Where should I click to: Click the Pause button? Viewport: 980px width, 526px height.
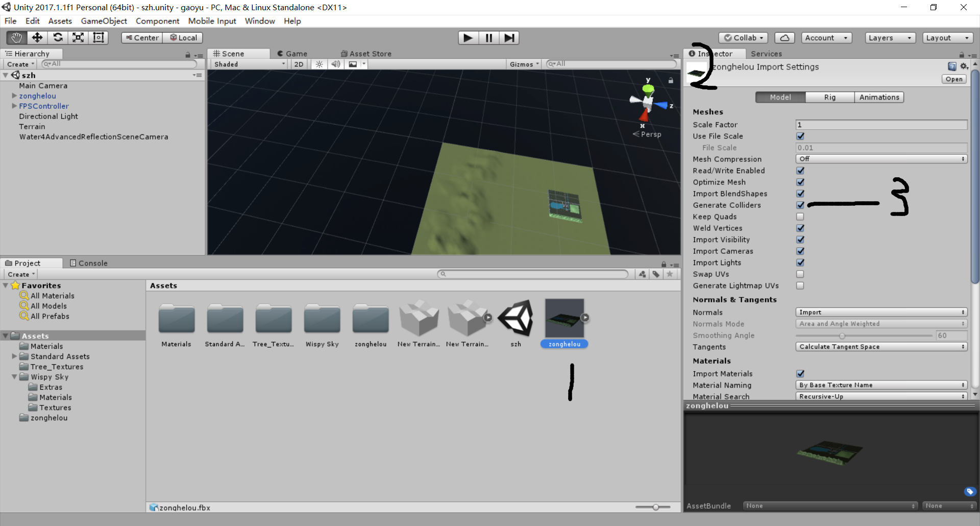[x=488, y=38]
